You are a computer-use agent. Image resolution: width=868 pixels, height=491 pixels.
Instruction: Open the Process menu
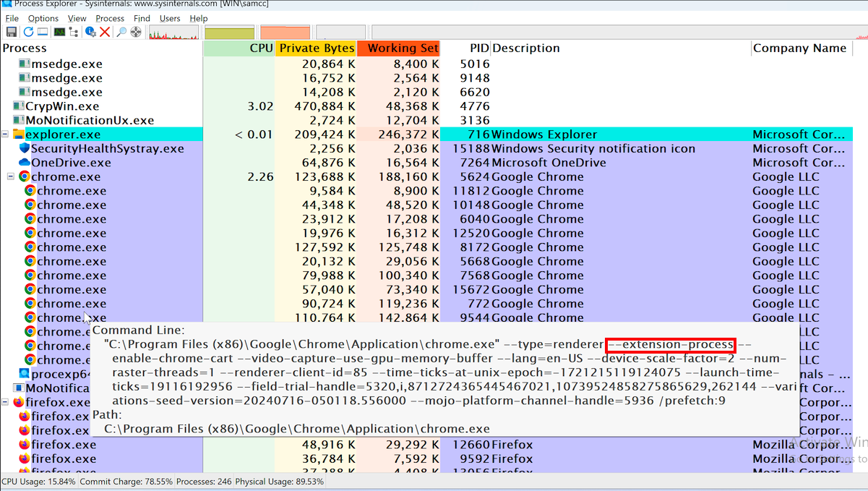click(x=110, y=18)
